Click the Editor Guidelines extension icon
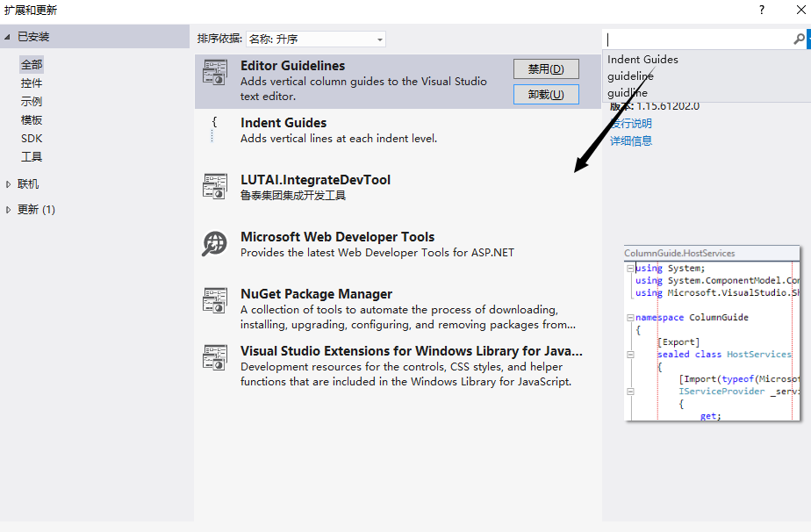Screen dimensions: 811x532 pyautogui.click(x=215, y=73)
